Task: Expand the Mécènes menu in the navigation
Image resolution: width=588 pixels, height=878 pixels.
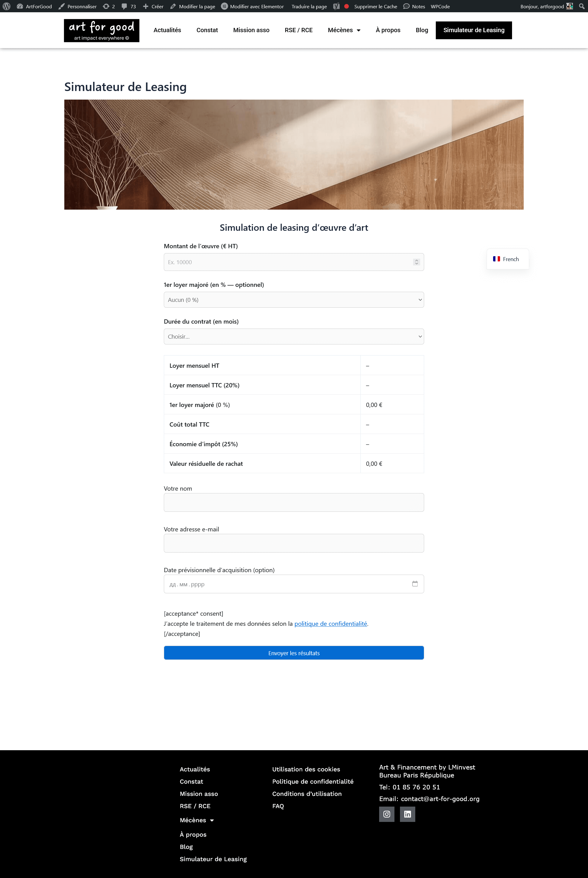Action: coord(344,30)
